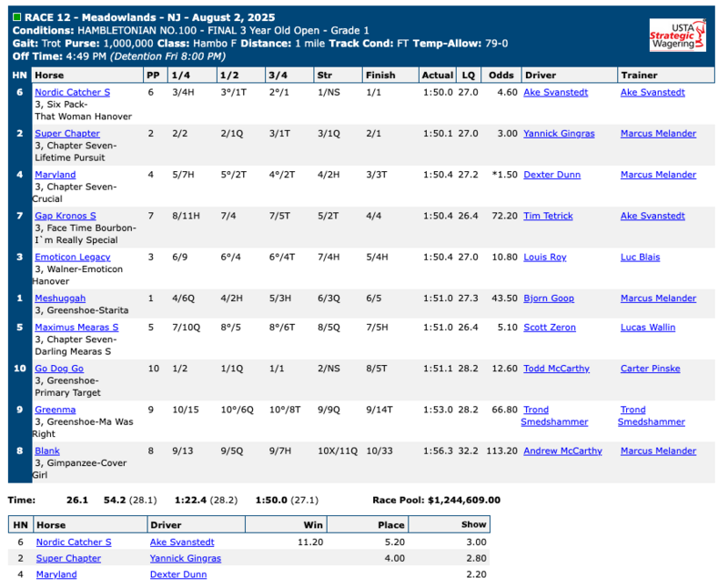
Task: View driver Tim Tetrick's profile
Action: click(548, 216)
